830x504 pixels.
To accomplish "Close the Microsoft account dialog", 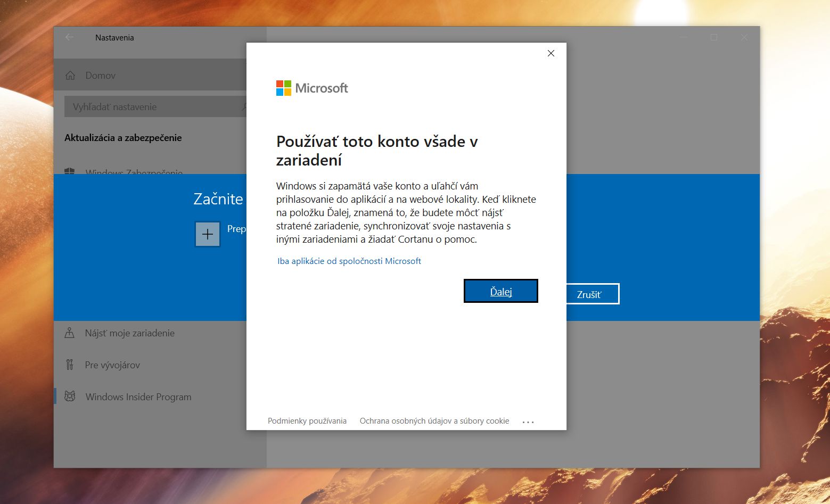I will 551,53.
